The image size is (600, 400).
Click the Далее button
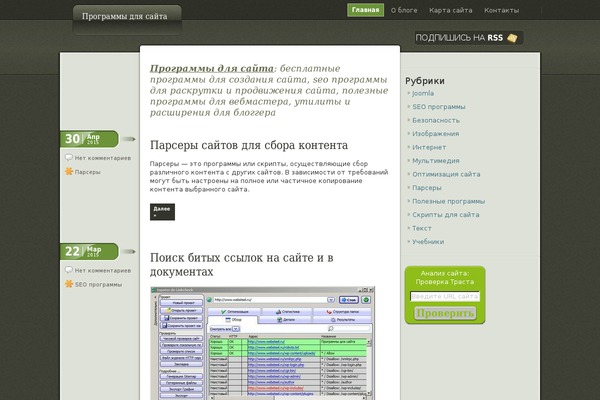click(x=162, y=212)
